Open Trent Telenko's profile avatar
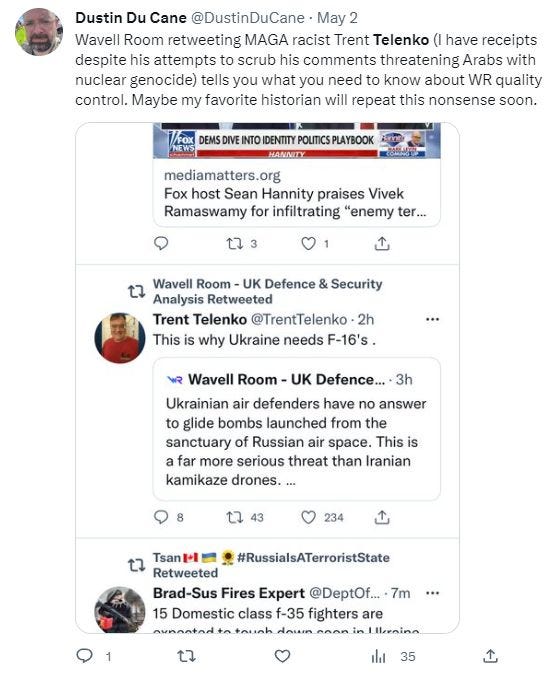Viewport: 548px width, 693px height. point(120,338)
